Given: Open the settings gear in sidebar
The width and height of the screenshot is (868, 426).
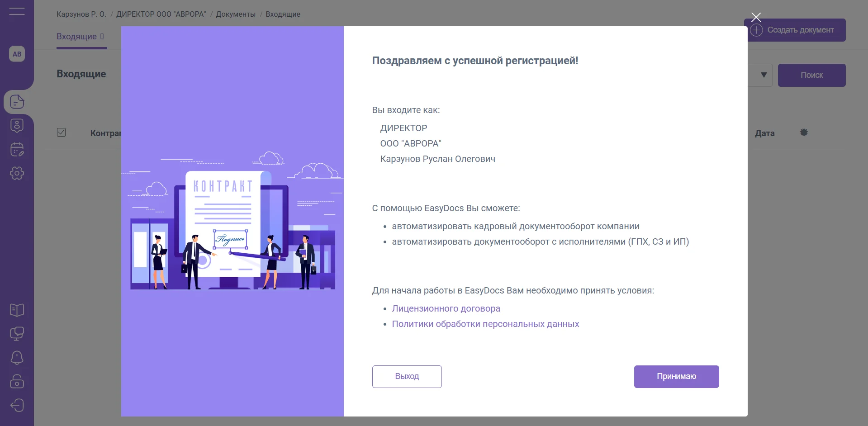Looking at the screenshot, I should click(x=17, y=173).
